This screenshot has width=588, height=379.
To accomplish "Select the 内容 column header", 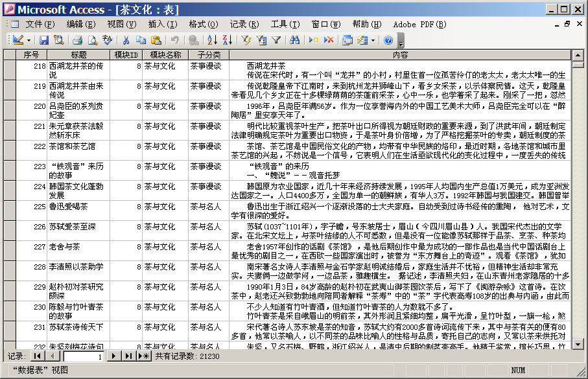I will (400, 54).
